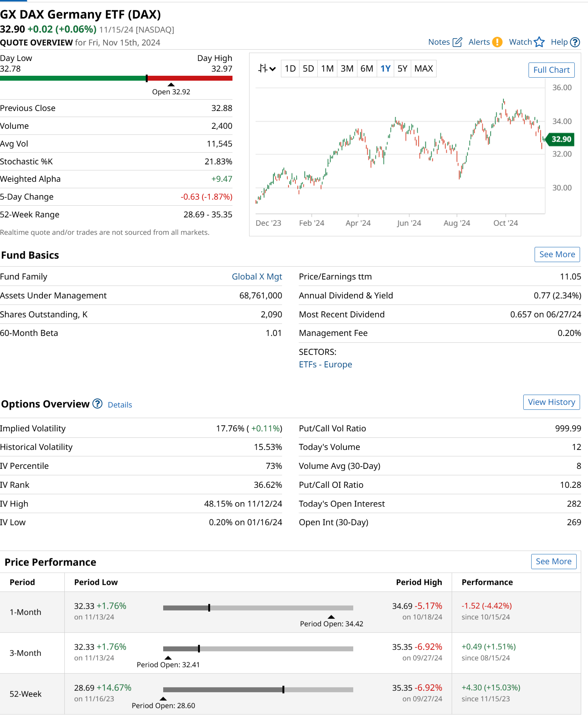Screen dimensions: 588x726
Task: Click the Alerts link
Action: pyautogui.click(x=479, y=42)
